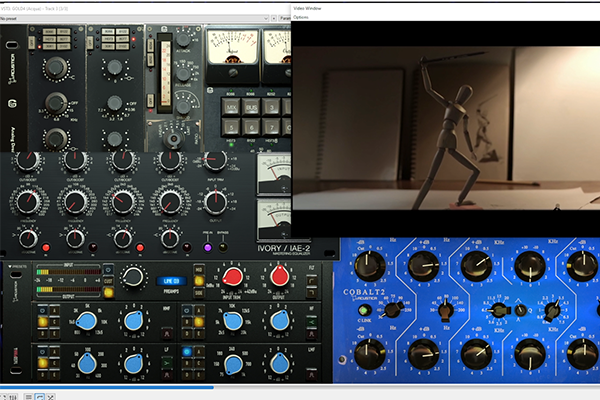Toggle the purple PRE-IN switch on Ivory EQ
The image size is (600, 400).
tap(207, 247)
